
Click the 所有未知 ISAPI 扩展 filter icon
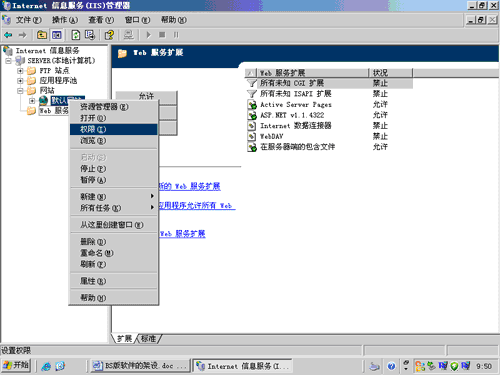tap(252, 94)
